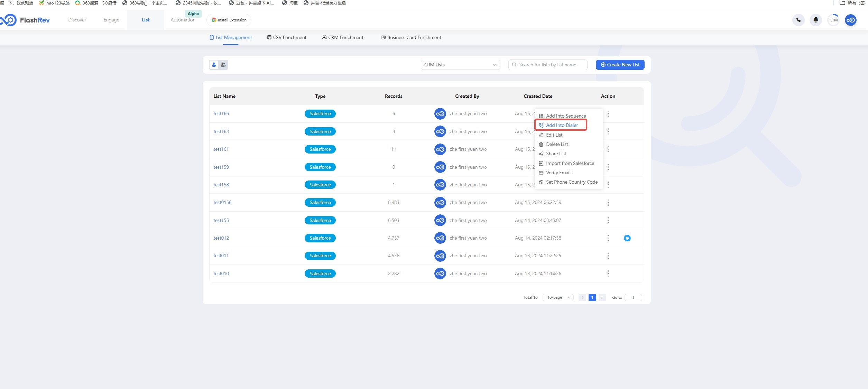This screenshot has width=868, height=389.
Task: Open three-dot actions for test012
Action: pyautogui.click(x=608, y=238)
